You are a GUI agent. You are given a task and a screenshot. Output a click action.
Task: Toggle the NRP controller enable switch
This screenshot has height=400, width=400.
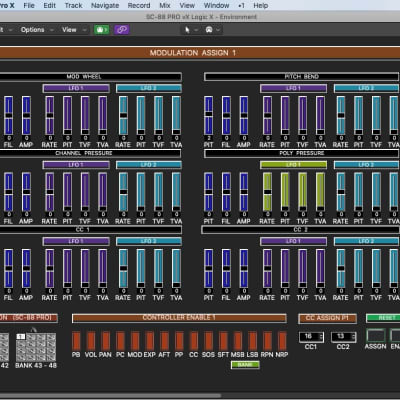(282, 341)
